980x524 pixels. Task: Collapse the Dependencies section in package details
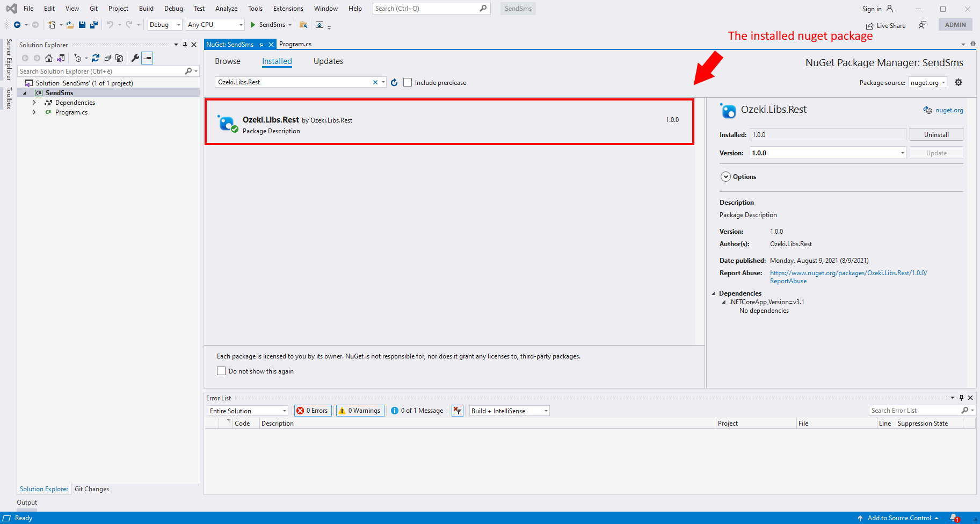714,293
